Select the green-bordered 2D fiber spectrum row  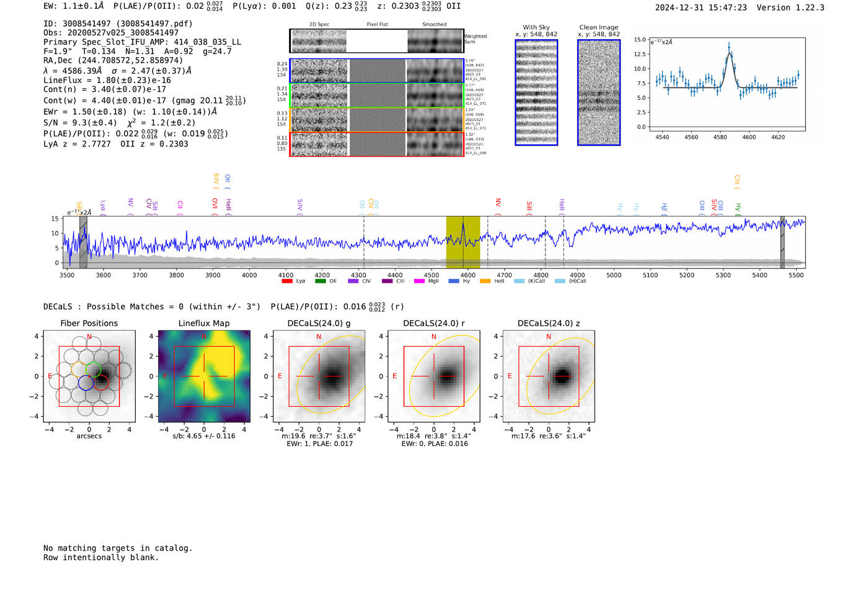(377, 96)
